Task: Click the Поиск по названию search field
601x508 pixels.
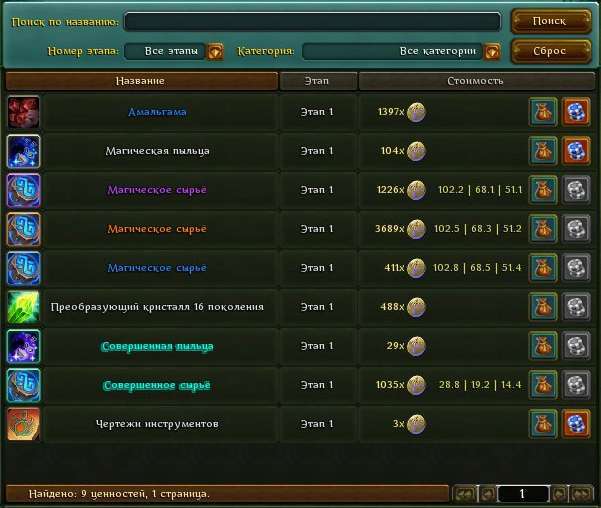Action: (x=312, y=21)
